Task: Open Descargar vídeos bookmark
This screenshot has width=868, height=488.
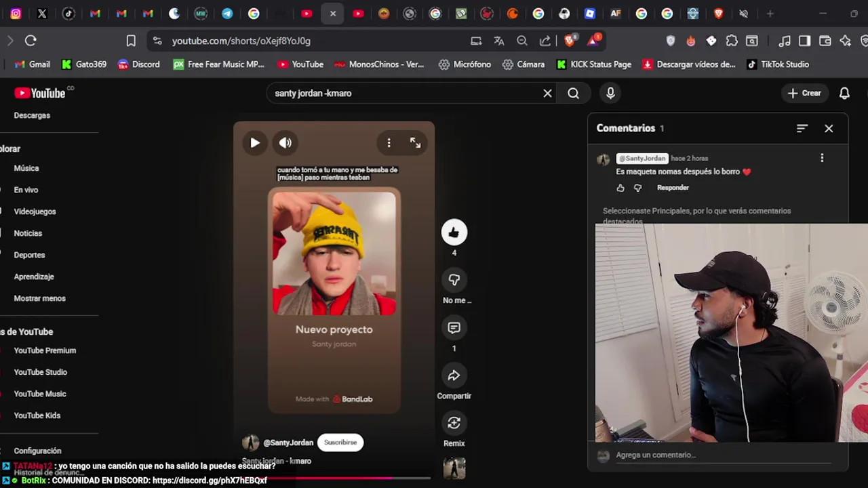Action: 688,64
